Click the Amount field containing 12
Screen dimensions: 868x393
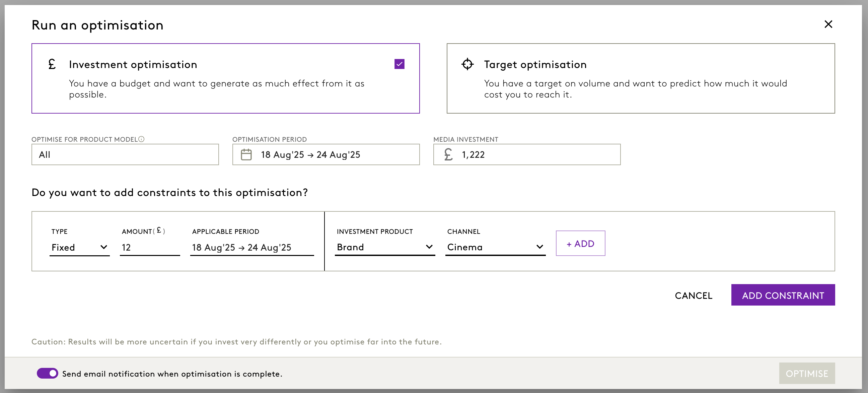click(x=149, y=247)
